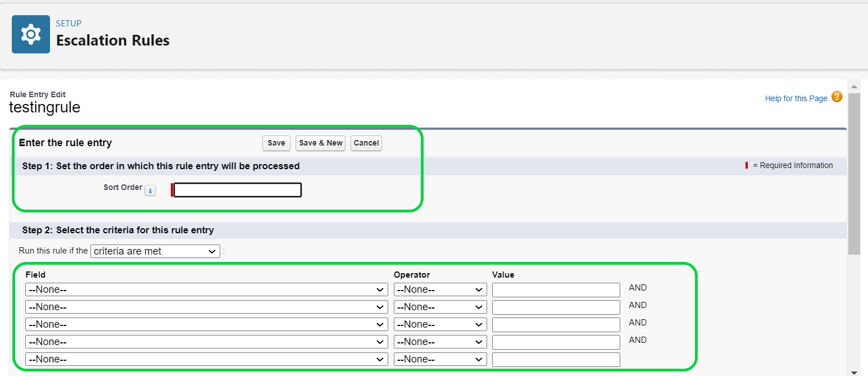Open the first Field dropdown
This screenshot has width=868, height=376.
click(x=206, y=289)
